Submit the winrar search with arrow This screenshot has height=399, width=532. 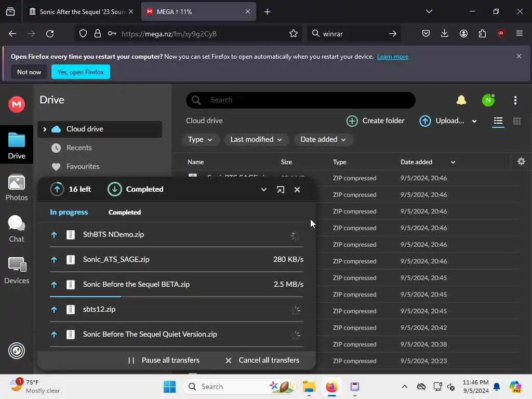393,34
